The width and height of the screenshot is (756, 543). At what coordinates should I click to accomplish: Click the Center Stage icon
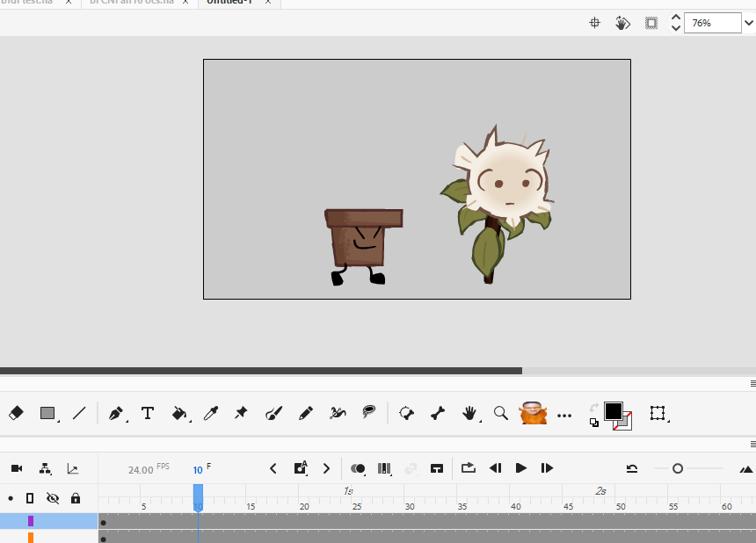coord(595,23)
